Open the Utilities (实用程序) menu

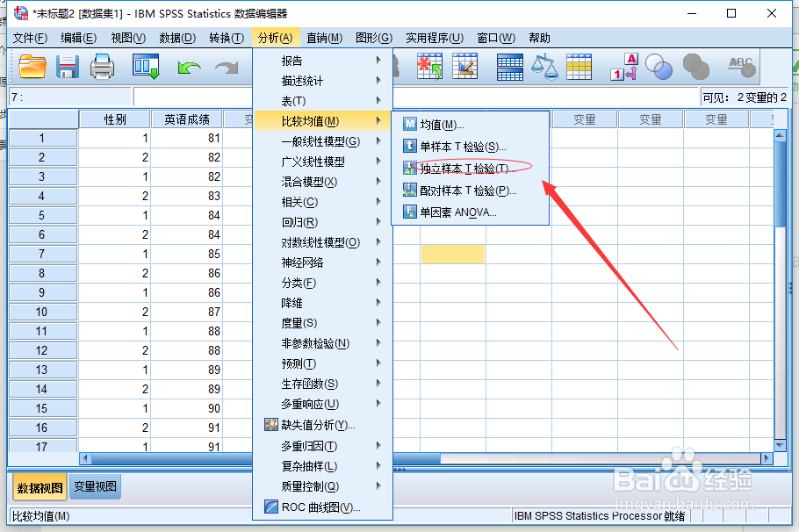[435, 38]
